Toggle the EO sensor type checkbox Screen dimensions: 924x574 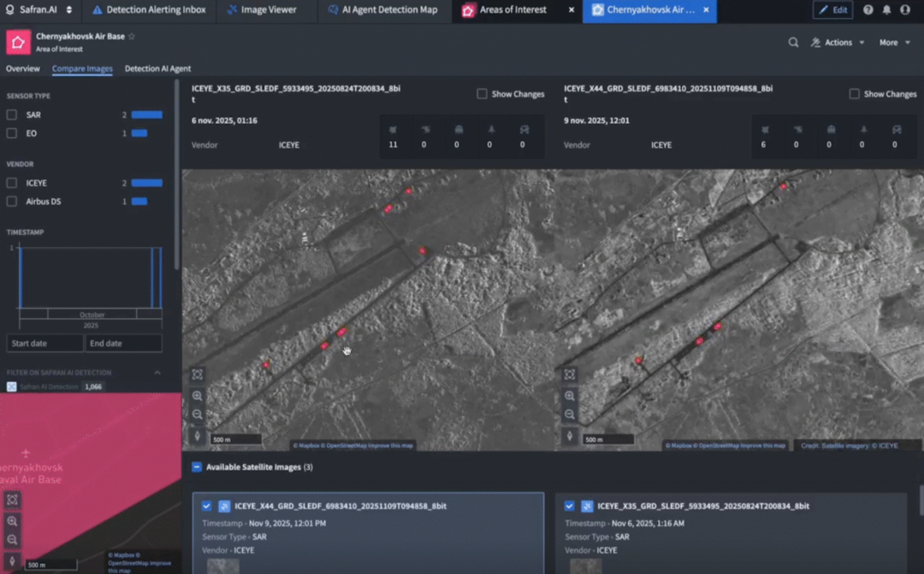pyautogui.click(x=12, y=133)
